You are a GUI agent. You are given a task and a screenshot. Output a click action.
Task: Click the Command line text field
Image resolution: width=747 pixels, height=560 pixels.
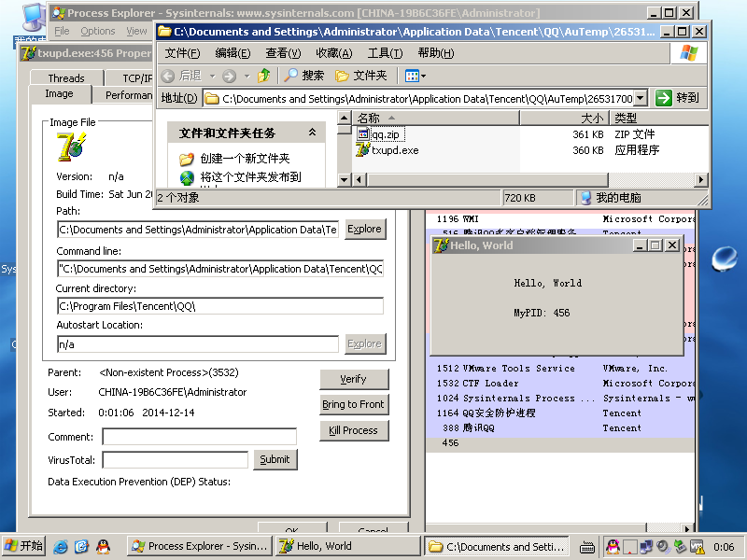[220, 269]
